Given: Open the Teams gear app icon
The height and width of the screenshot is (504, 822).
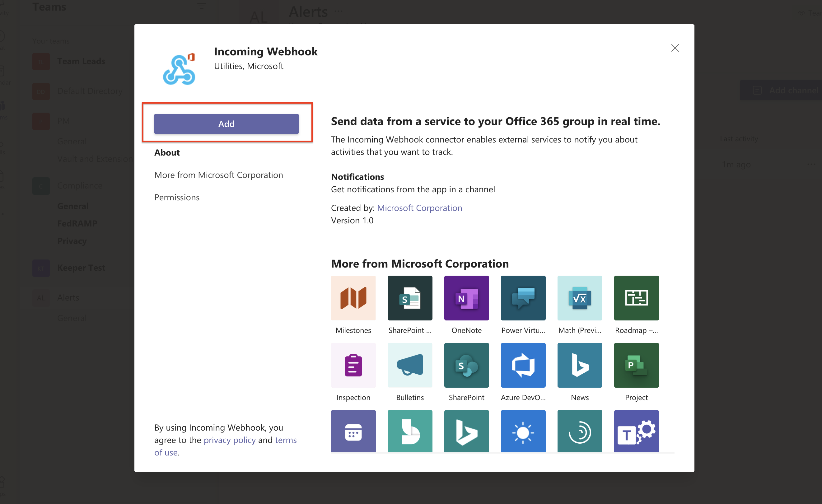Looking at the screenshot, I should 636,431.
